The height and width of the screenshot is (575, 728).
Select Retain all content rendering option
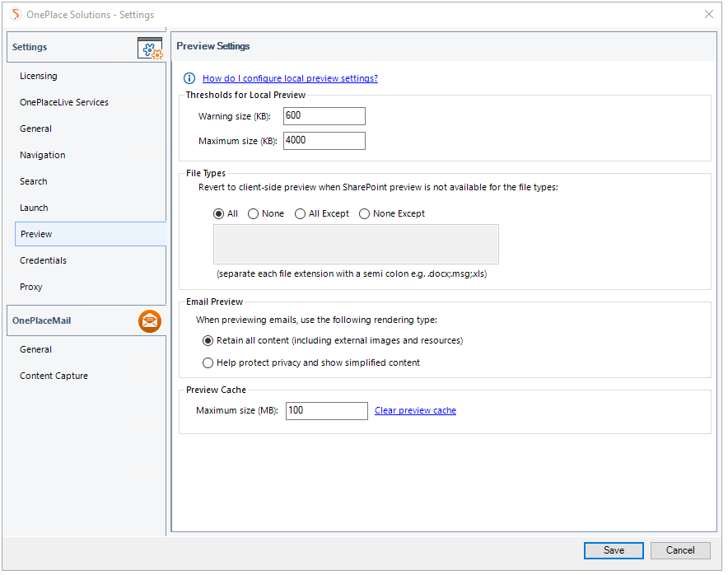[208, 342]
